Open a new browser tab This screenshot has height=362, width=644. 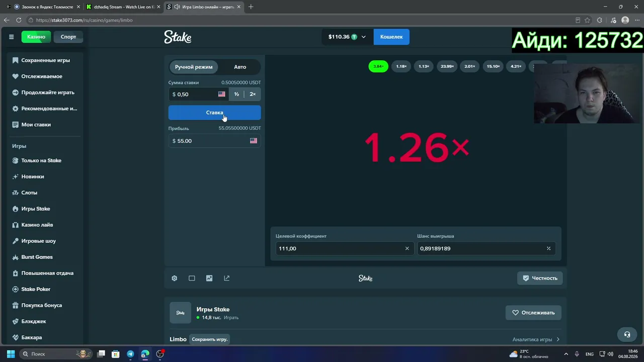pyautogui.click(x=251, y=7)
